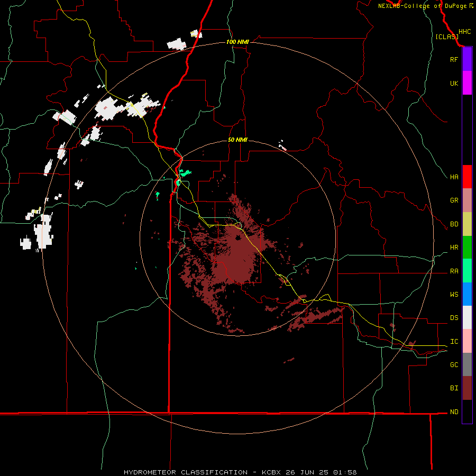Click the gray GC legend swatch
This screenshot has height=476, width=476.
coord(467,364)
